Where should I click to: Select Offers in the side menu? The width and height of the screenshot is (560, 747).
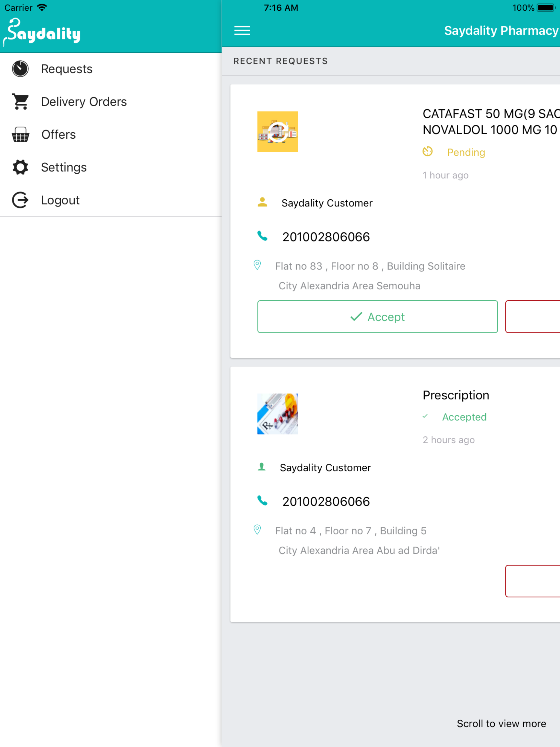(x=111, y=135)
